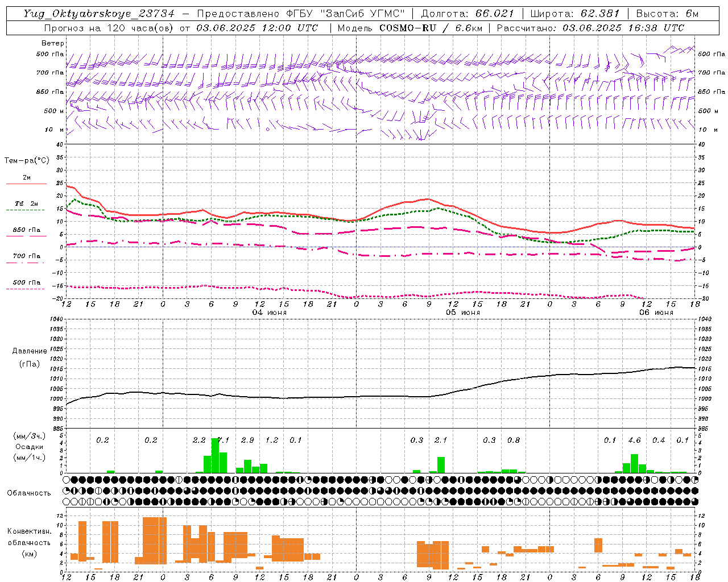Click the "Широта: 62.381" header value
The height and width of the screenshot is (582, 728).
tap(574, 14)
